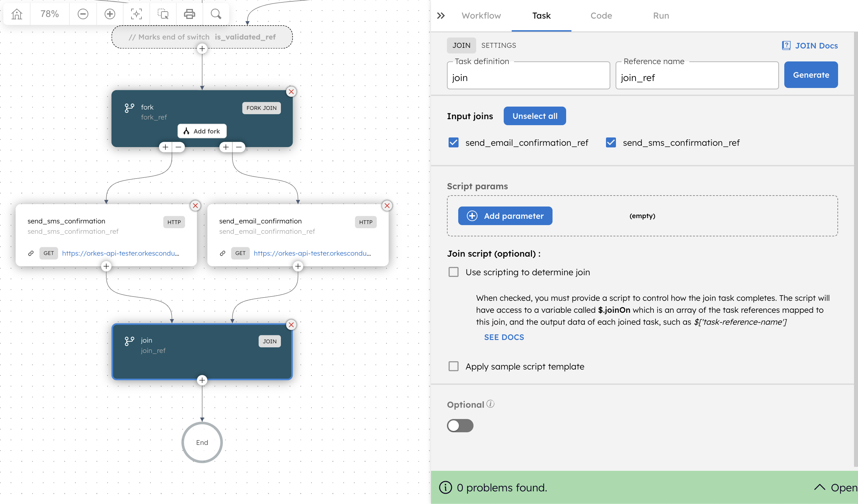The height and width of the screenshot is (504, 858).
Task: Add task below the switch end marker
Action: (202, 49)
